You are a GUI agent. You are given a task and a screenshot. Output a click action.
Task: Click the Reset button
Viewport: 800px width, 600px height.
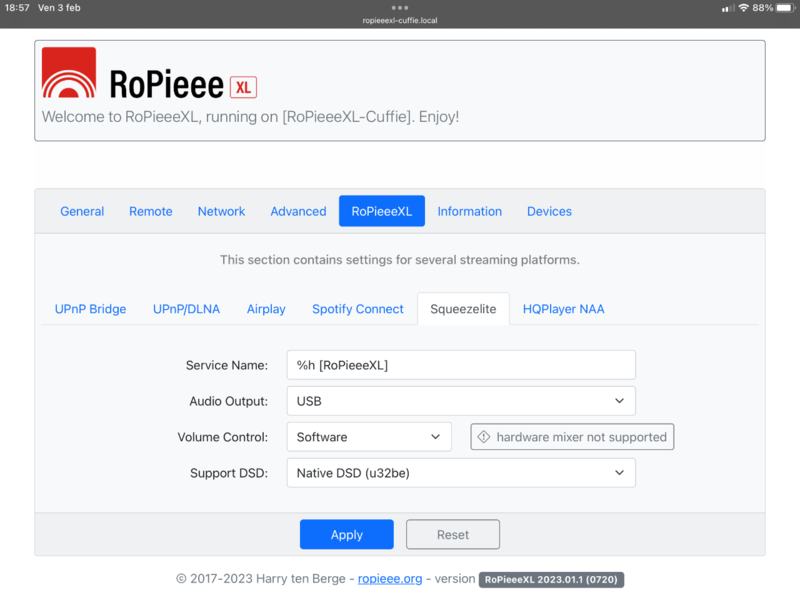pos(452,535)
